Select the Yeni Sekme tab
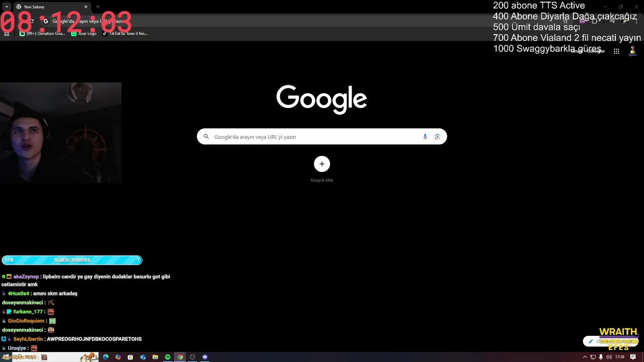 [51, 7]
